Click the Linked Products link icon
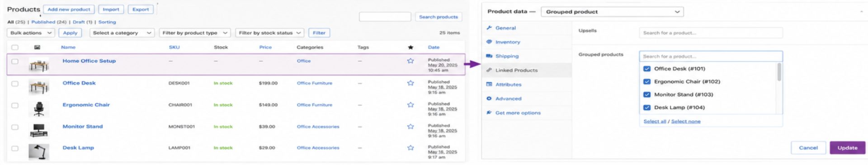 489,70
